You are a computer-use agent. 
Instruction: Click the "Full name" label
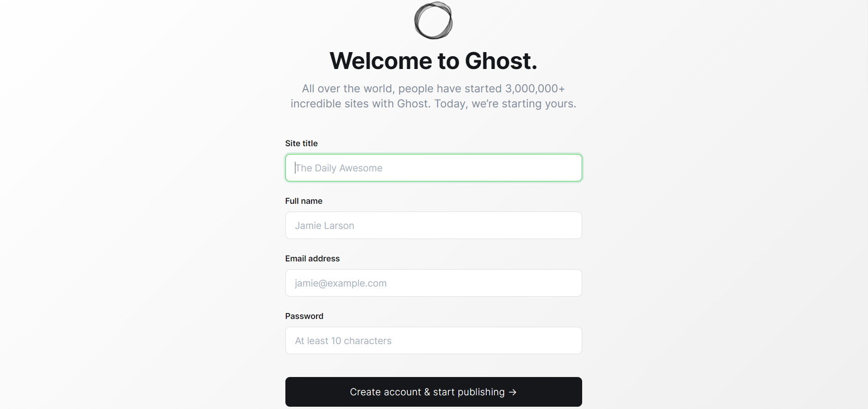304,201
